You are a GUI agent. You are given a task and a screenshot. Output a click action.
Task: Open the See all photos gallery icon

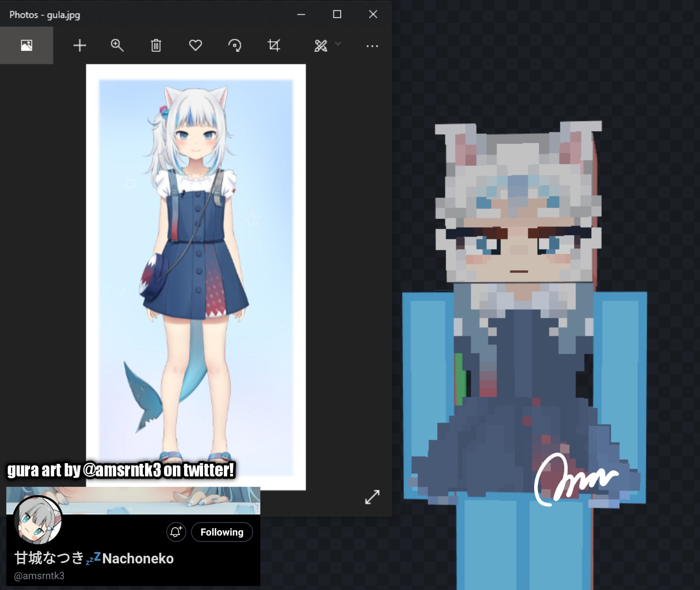[26, 46]
